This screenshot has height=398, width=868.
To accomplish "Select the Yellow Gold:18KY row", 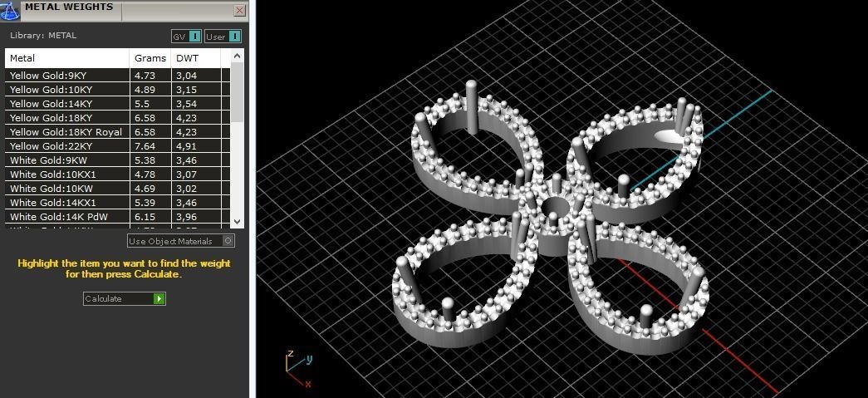I will (x=117, y=118).
